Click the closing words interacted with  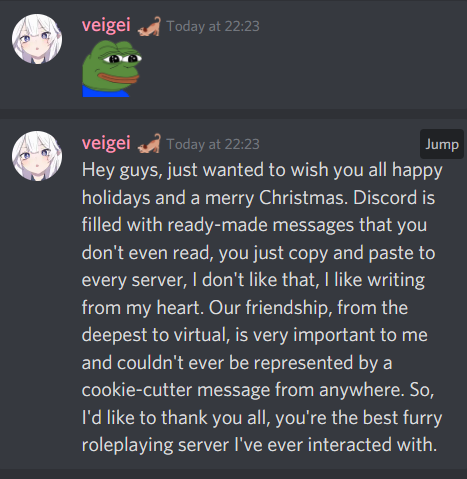point(372,445)
